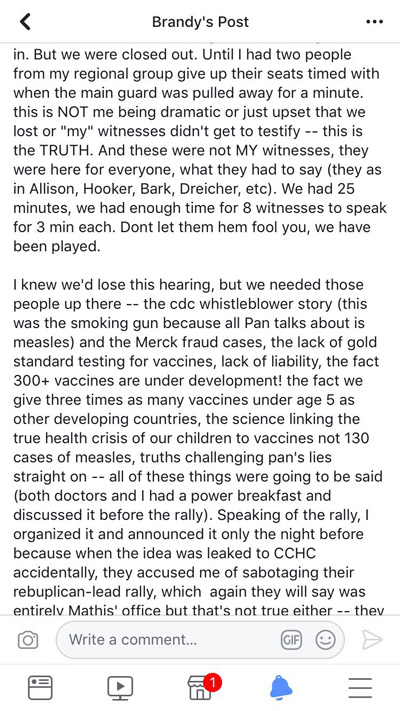
Task: Open the emoji smiley picker
Action: click(x=325, y=640)
